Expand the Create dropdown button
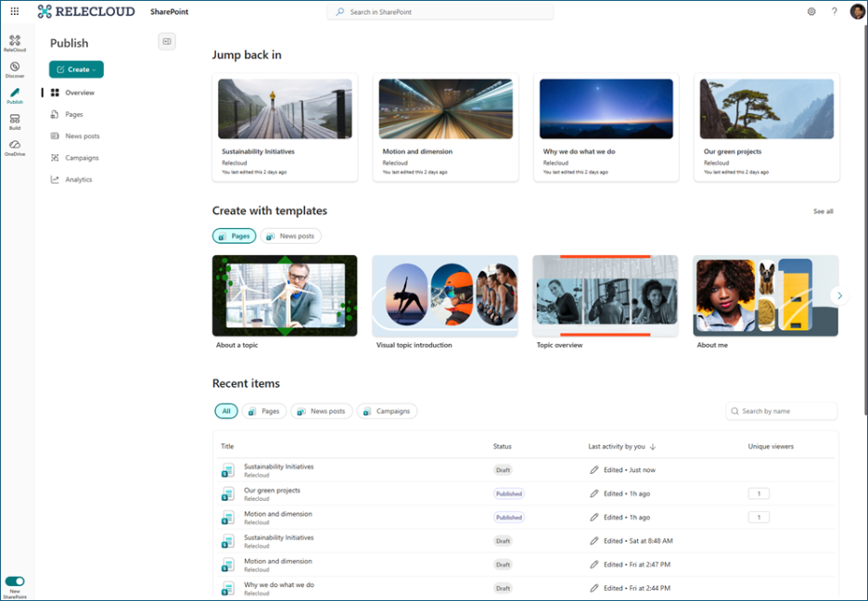This screenshot has width=868, height=601. 76,70
